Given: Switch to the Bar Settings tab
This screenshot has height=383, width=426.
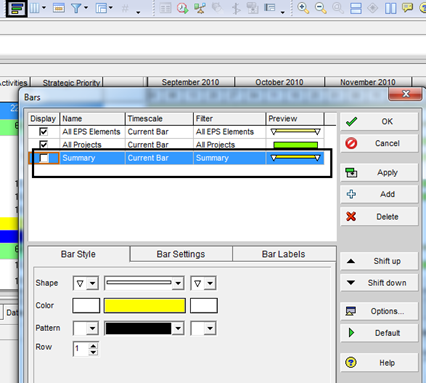Looking at the screenshot, I should [x=181, y=254].
